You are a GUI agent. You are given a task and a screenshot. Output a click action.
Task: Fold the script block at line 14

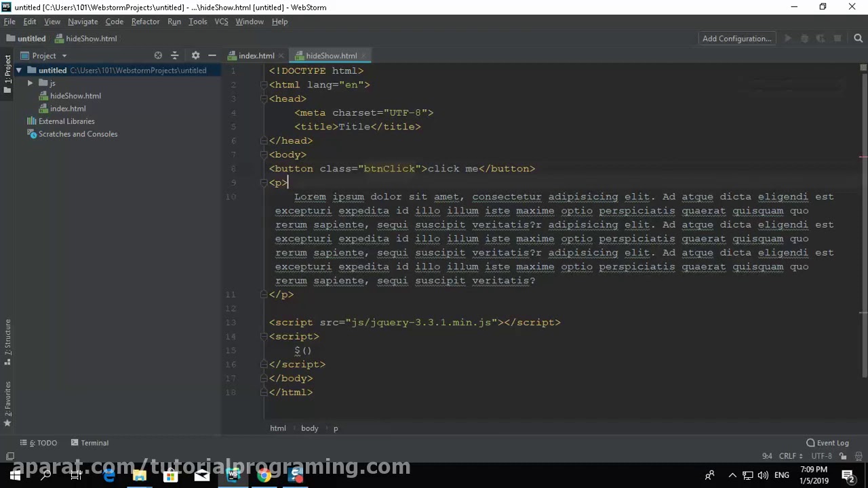coord(264,337)
